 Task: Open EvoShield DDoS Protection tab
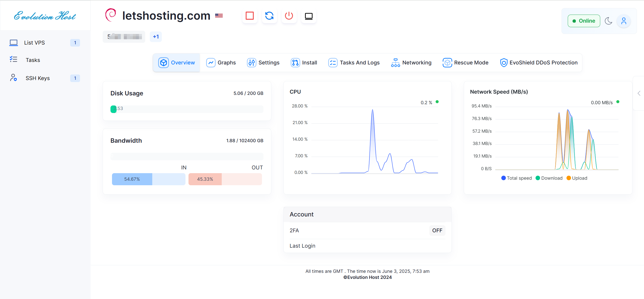pos(539,63)
